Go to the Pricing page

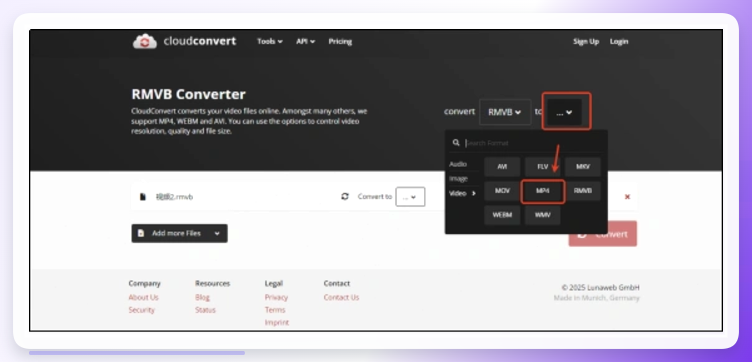click(x=340, y=41)
